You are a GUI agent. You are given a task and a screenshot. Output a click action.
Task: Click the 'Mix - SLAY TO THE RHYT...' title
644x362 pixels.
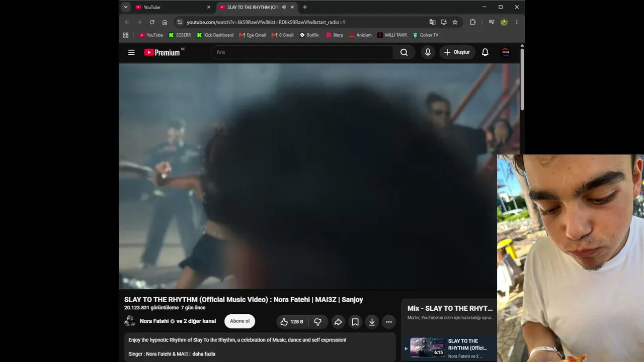coord(450,308)
